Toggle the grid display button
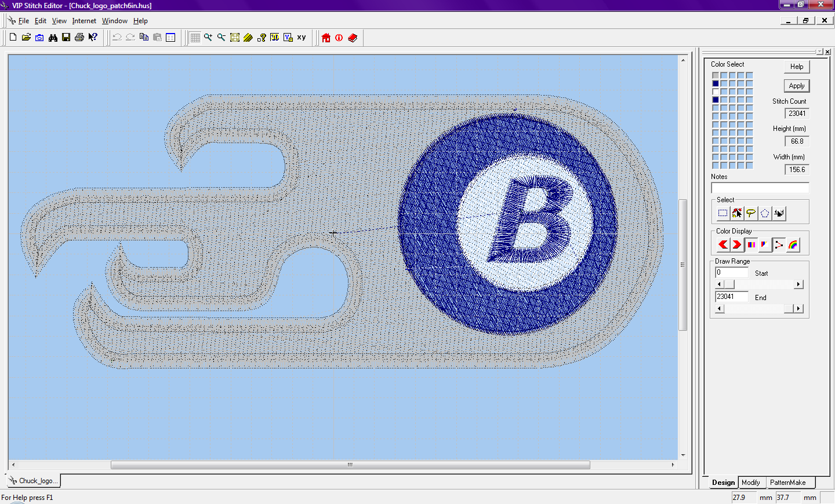 coord(195,38)
